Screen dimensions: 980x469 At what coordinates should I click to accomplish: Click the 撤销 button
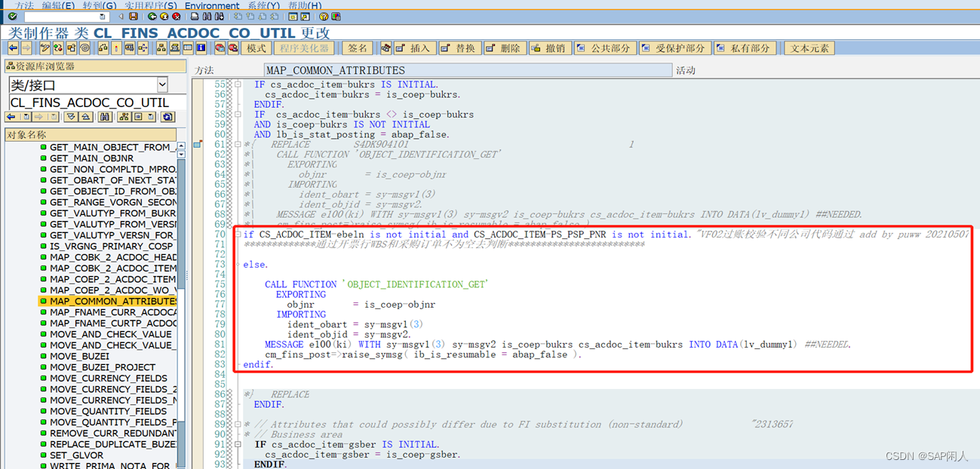pos(549,48)
